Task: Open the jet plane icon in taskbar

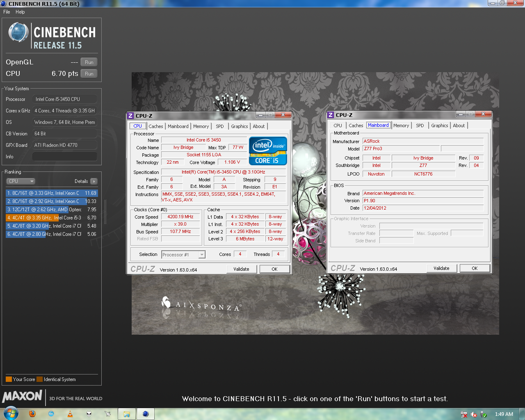Action: (108, 414)
